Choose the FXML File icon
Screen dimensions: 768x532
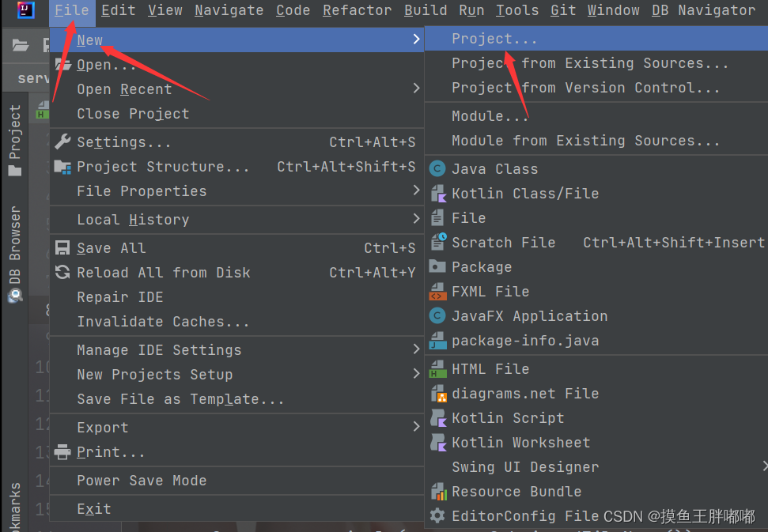click(x=438, y=292)
